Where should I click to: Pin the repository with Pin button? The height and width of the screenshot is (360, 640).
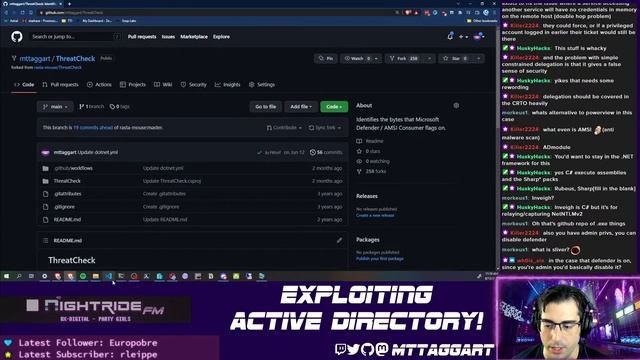[326, 58]
